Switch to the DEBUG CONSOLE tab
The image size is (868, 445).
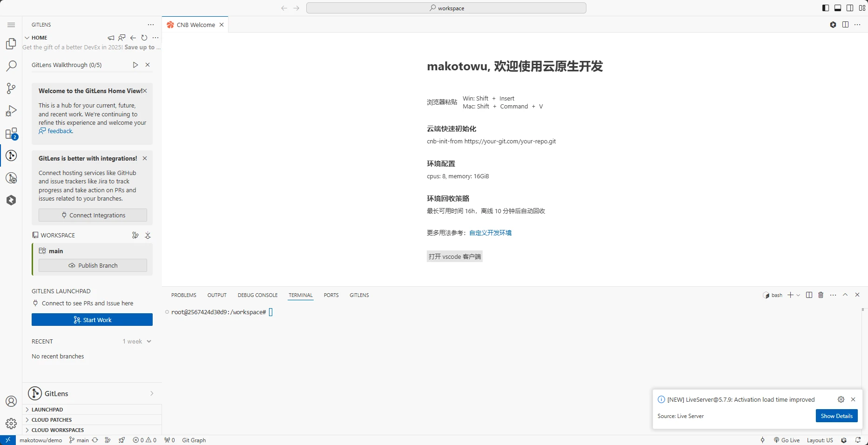tap(257, 295)
